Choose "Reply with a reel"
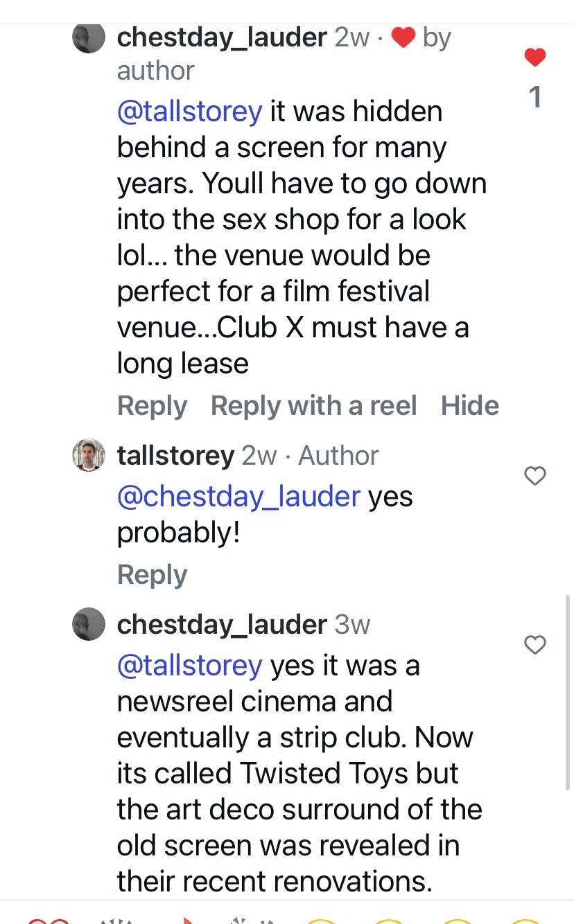Viewport: 574px width, 924px height. [313, 406]
